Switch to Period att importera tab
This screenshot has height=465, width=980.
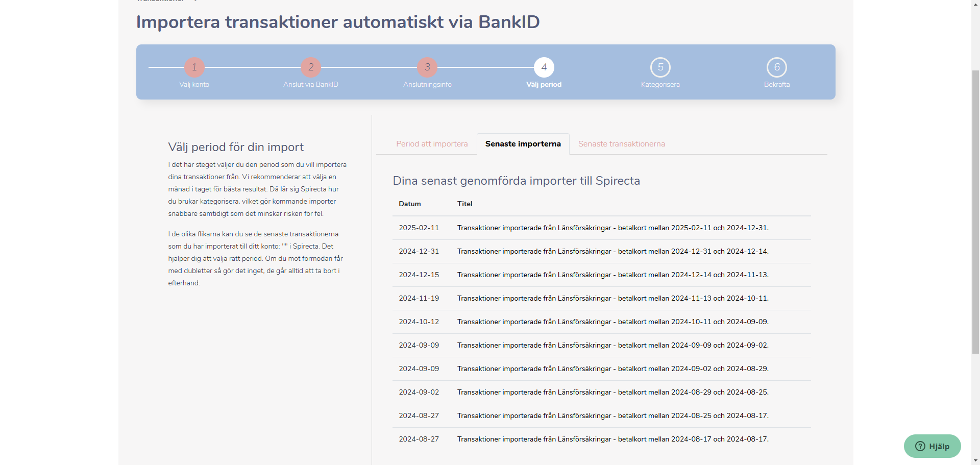(432, 144)
